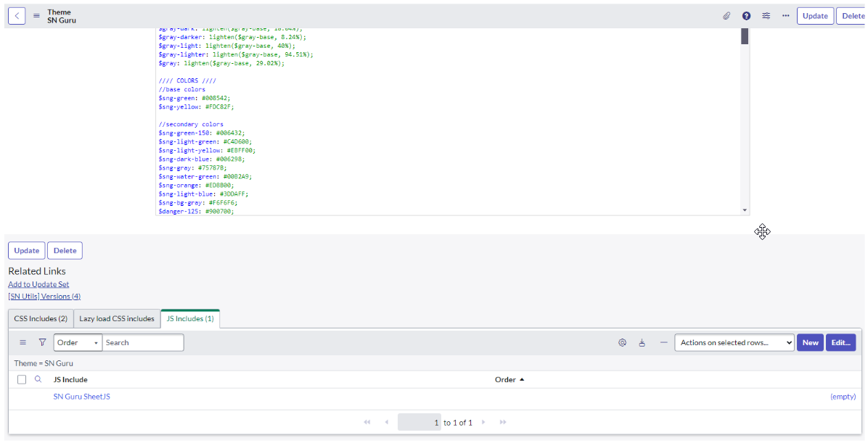Image resolution: width=868 pixels, height=443 pixels.
Task: Expand the Actions on selected rows dropdown
Action: point(734,343)
